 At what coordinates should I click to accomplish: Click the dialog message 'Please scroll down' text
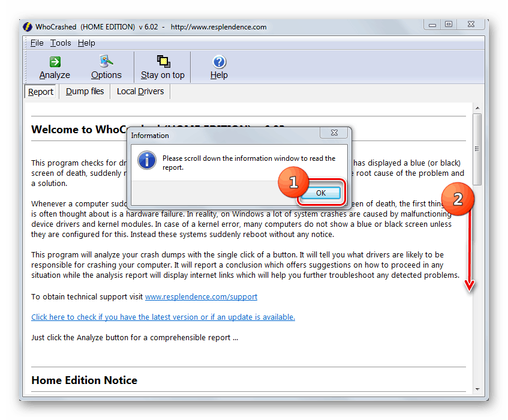tap(249, 163)
